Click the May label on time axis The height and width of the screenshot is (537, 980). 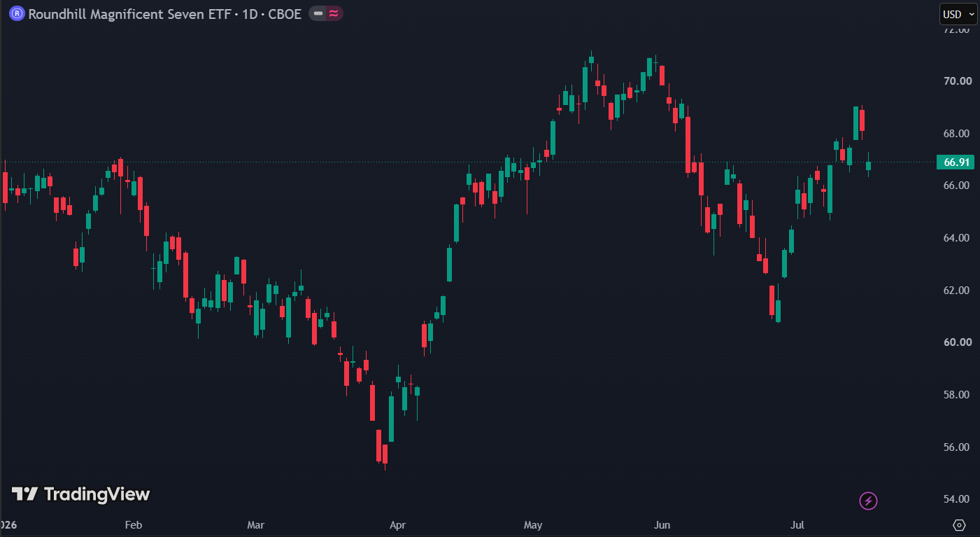tap(533, 524)
